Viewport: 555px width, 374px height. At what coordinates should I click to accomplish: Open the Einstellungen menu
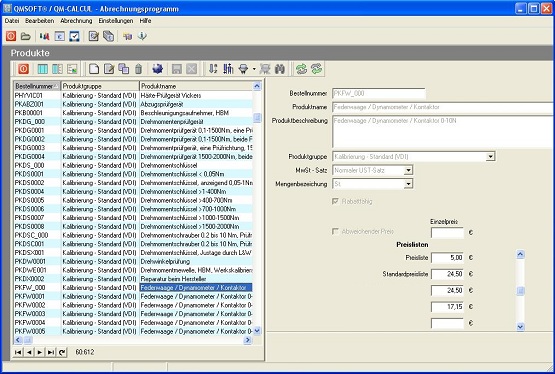tap(116, 21)
